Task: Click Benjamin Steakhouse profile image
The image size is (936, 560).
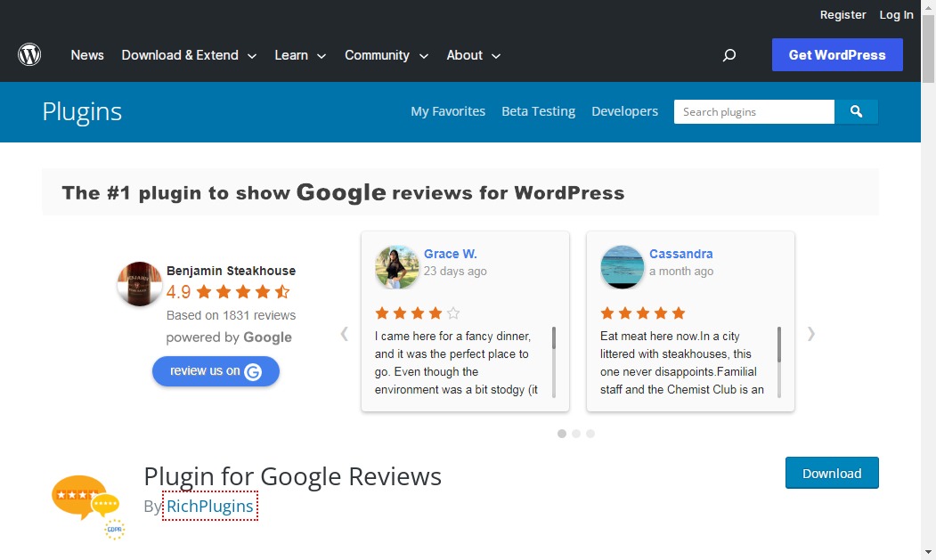Action: tap(139, 284)
